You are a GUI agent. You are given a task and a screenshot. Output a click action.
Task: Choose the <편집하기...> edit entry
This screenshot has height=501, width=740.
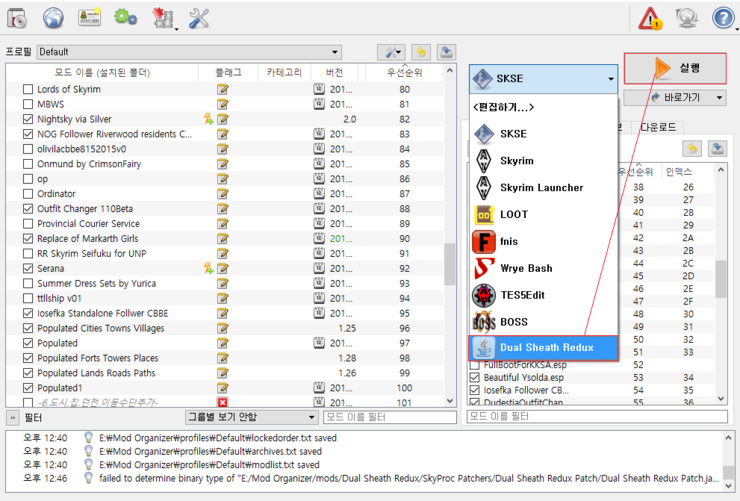(x=544, y=108)
